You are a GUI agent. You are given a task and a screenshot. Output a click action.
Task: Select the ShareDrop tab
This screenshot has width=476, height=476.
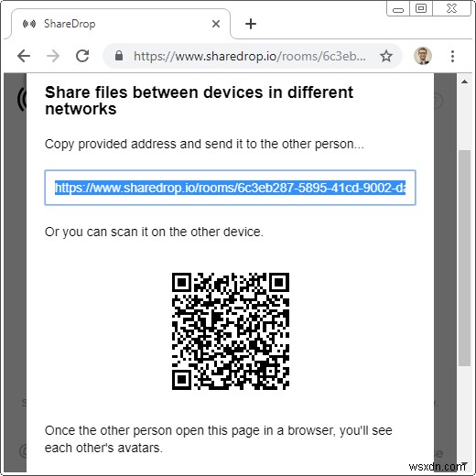[x=121, y=24]
